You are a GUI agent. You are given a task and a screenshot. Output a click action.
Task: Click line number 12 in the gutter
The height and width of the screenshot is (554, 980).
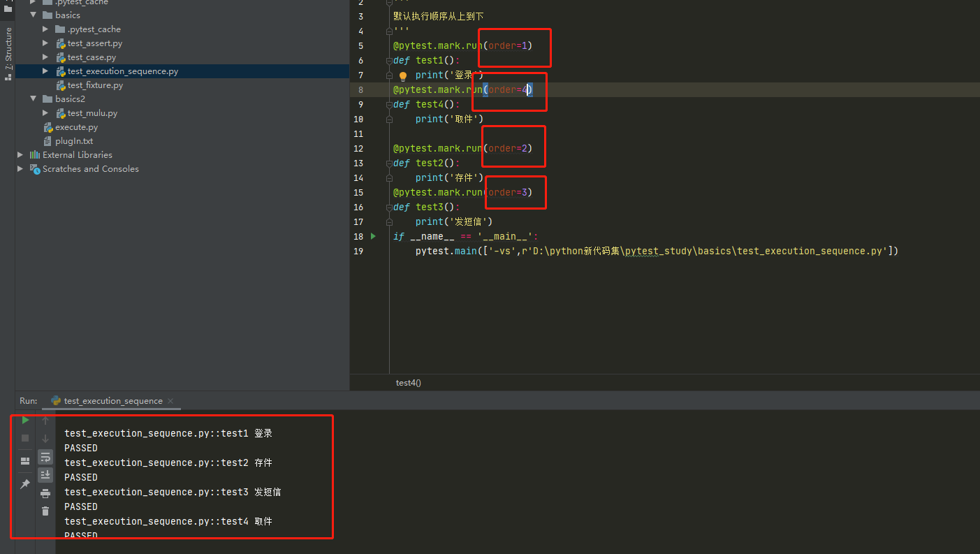point(358,148)
